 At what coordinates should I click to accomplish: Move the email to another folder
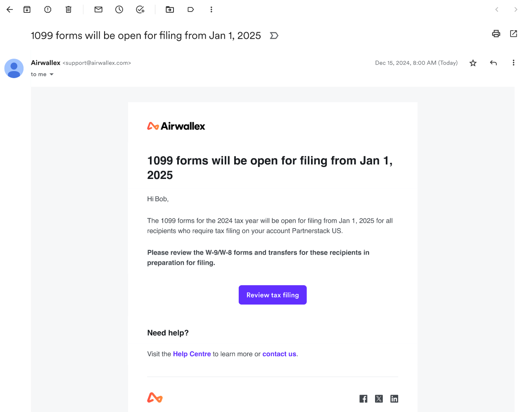coord(169,9)
